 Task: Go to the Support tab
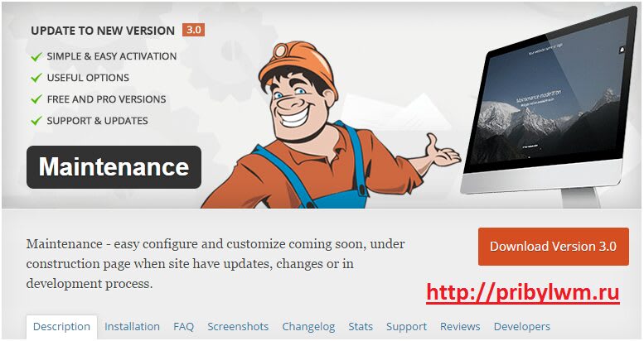406,327
